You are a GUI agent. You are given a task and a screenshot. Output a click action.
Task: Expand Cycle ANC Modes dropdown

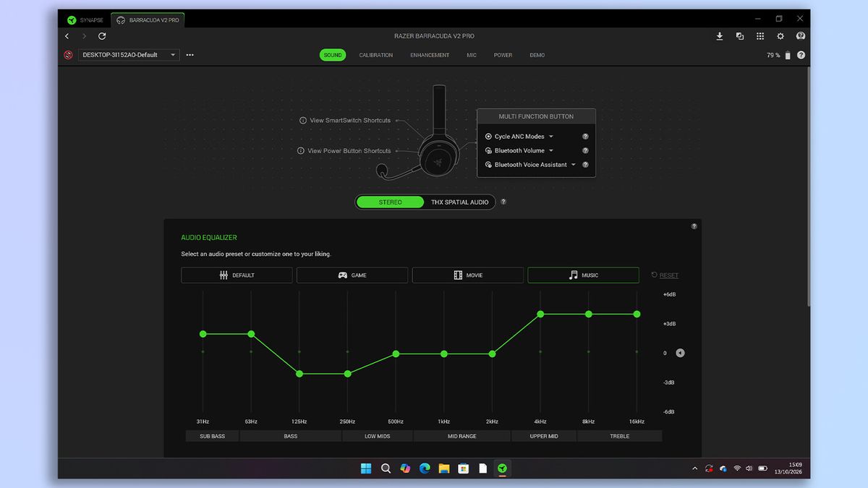click(551, 137)
